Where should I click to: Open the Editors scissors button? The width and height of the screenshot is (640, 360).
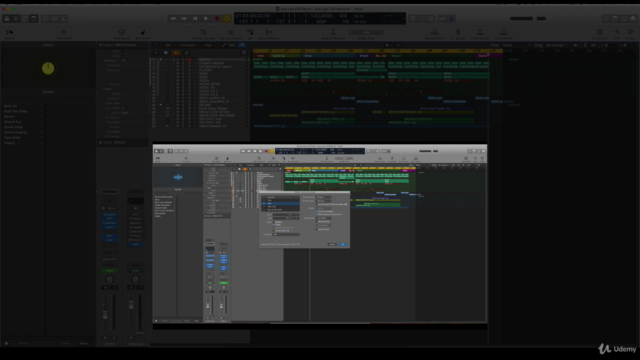[63, 18]
